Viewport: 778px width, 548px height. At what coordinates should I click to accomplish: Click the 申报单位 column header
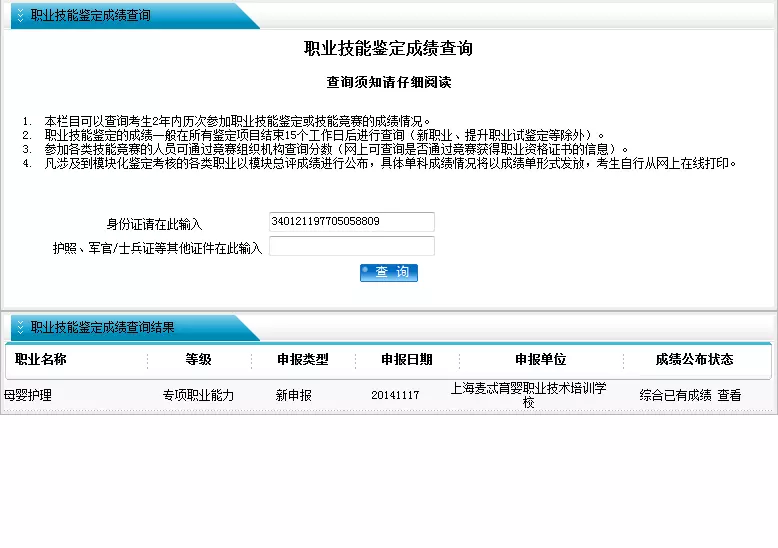tap(541, 359)
